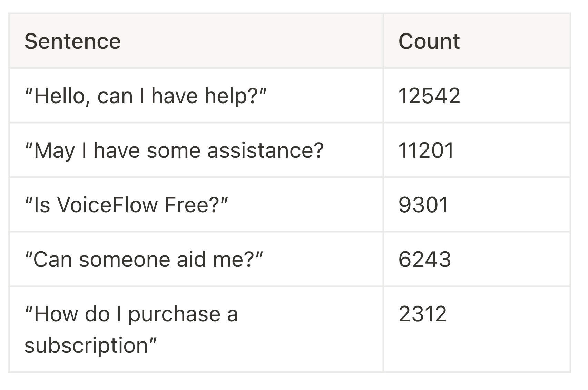Select the count cell showing 2312
588x390 pixels.
[422, 314]
